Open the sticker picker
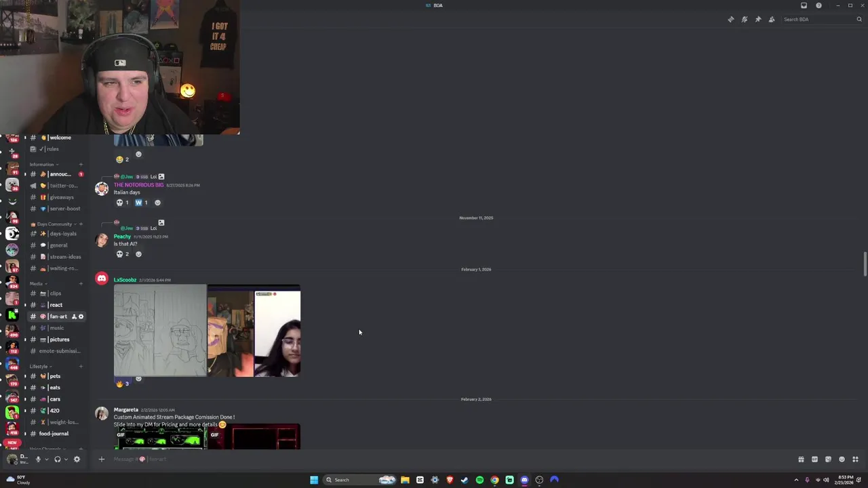The width and height of the screenshot is (868, 488). pyautogui.click(x=828, y=459)
